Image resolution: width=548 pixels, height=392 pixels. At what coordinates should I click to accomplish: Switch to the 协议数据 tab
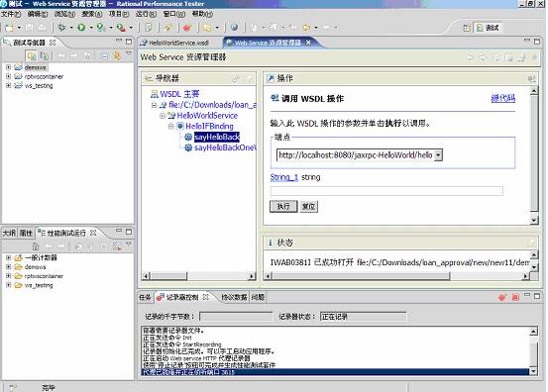pyautogui.click(x=234, y=297)
